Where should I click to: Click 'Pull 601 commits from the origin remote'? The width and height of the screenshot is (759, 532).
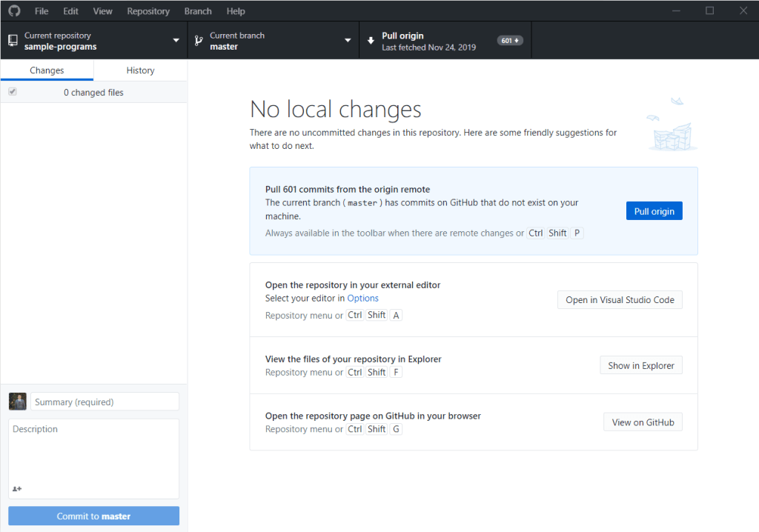point(348,189)
